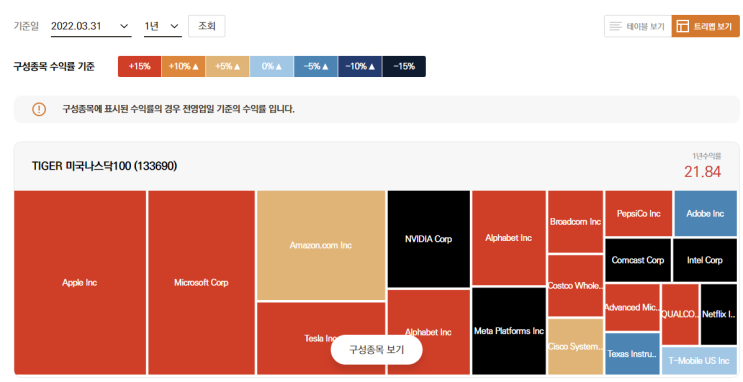The image size is (743, 382).
Task: Select the Costco Wholesale treemap tile
Action: [x=575, y=286]
